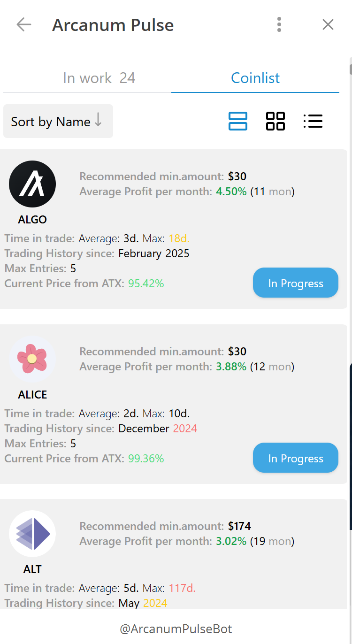Click the ALGO ticker name
Viewport: 352px width, 644px height.
click(x=32, y=220)
